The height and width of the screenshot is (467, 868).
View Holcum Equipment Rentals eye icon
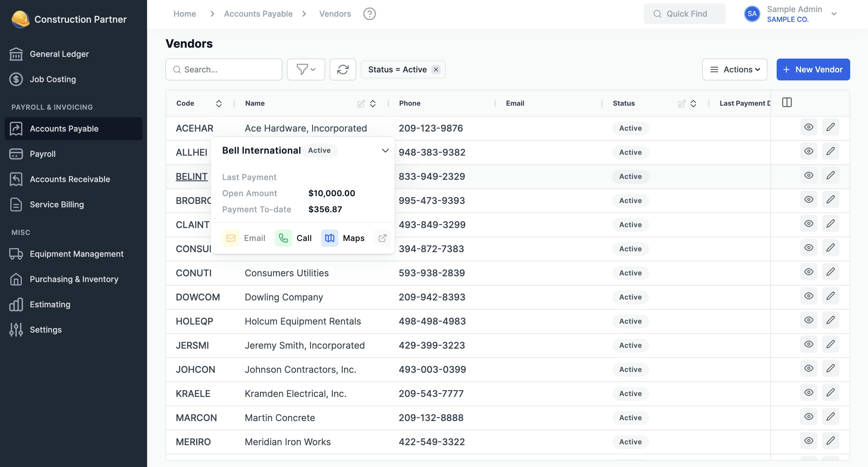click(809, 320)
